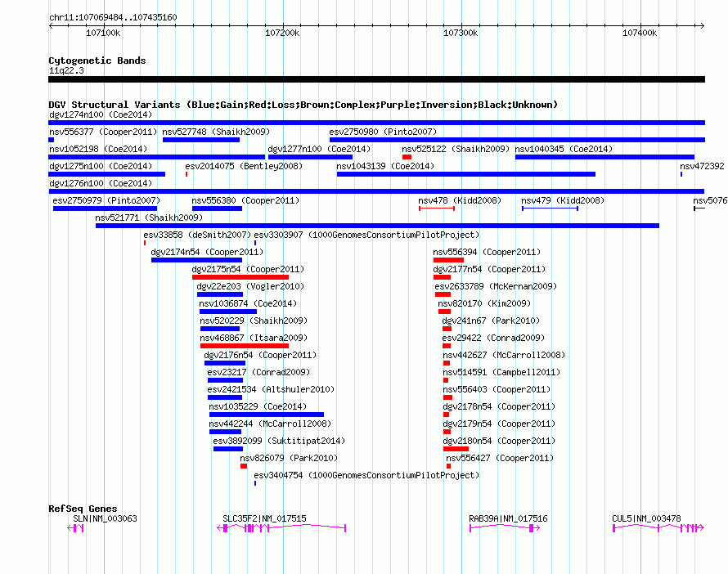The image size is (728, 574).
Task: Click nsv1036874 (Coe2014) variant label
Action: pos(248,303)
